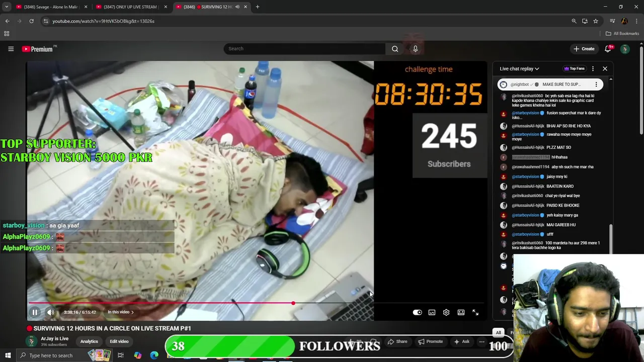644x362 pixels.
Task: Open the Windows Start menu
Action: pos(8,355)
